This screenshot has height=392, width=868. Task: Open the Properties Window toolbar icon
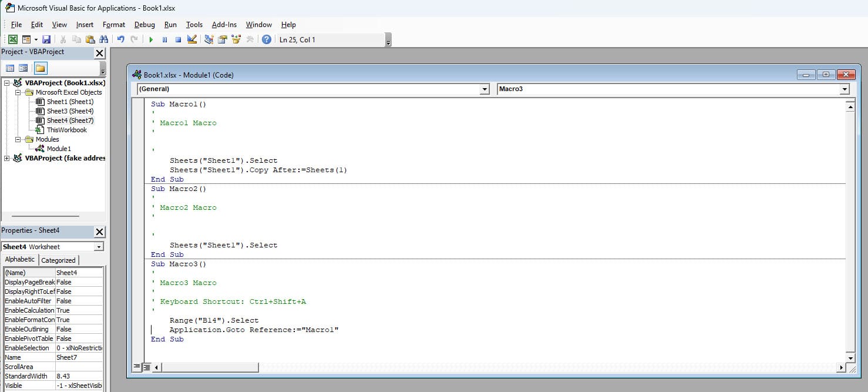click(x=222, y=39)
